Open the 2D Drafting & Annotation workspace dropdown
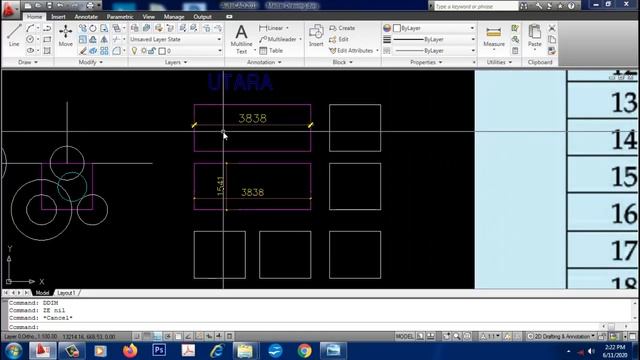 pos(561,336)
